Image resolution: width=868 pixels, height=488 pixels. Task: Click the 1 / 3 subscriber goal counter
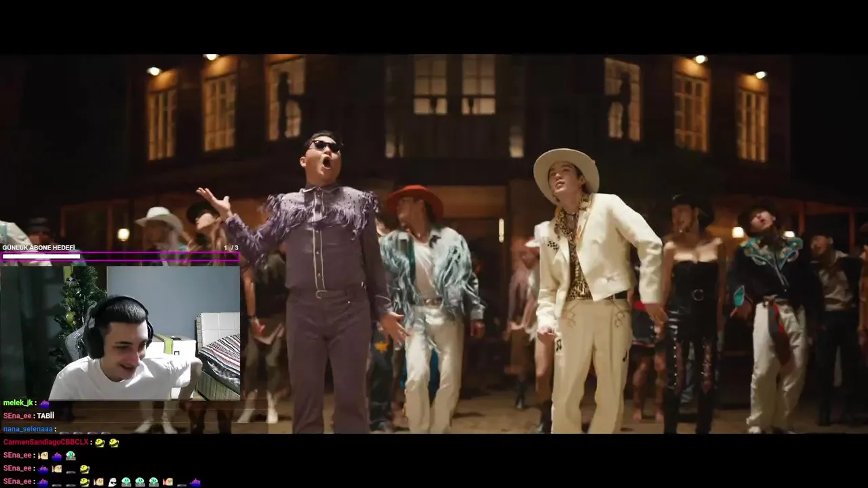231,248
